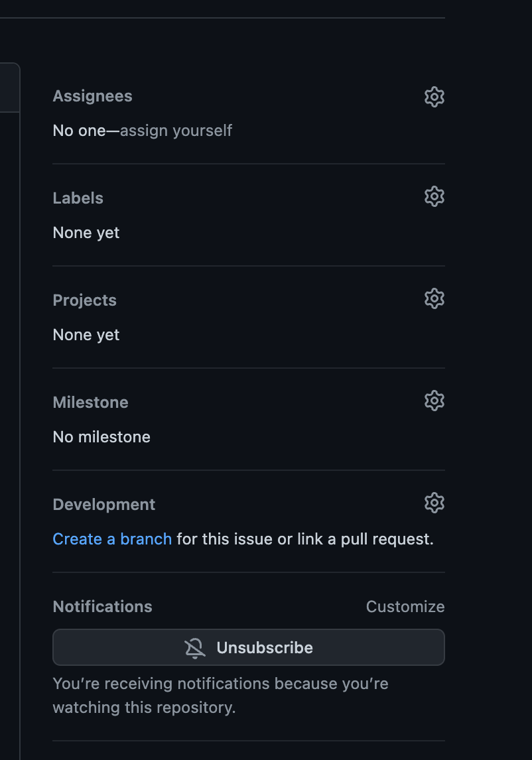The image size is (532, 760).
Task: Click Create a branch for this issue
Action: (x=111, y=539)
